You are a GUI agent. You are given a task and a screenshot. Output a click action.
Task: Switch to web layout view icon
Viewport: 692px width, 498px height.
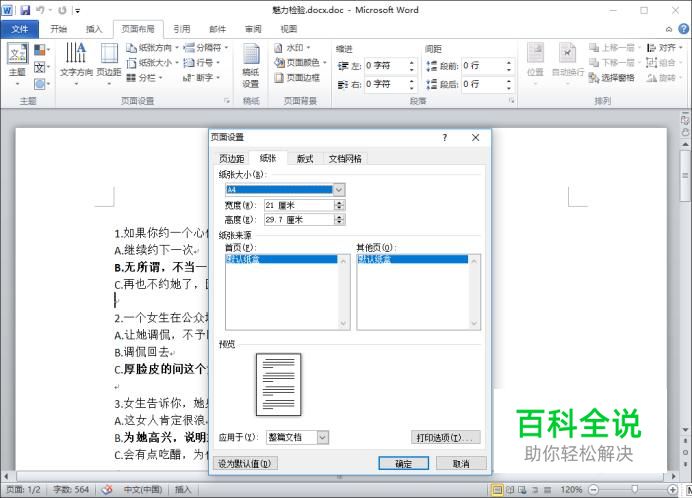coord(523,490)
